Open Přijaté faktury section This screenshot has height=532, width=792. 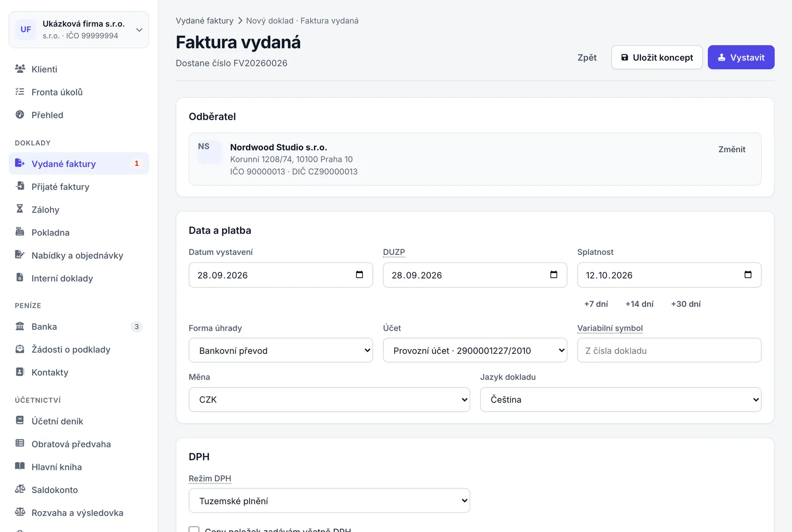click(79, 187)
